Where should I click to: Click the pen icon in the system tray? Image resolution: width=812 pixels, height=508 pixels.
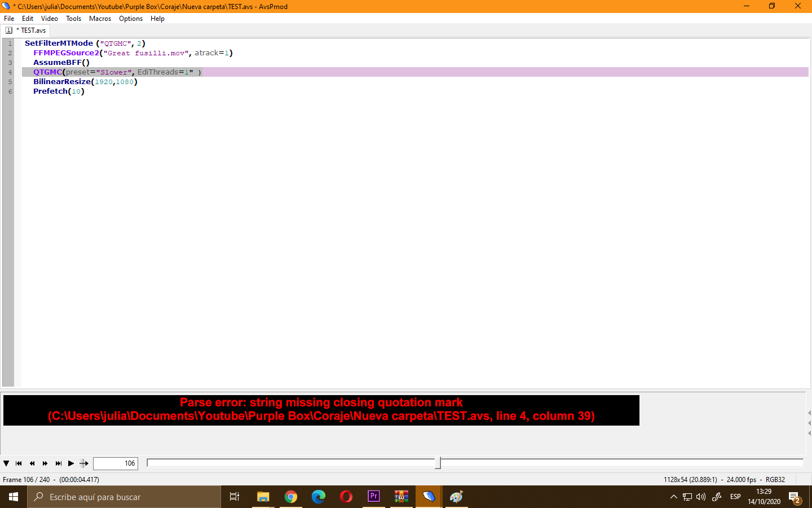pos(717,497)
